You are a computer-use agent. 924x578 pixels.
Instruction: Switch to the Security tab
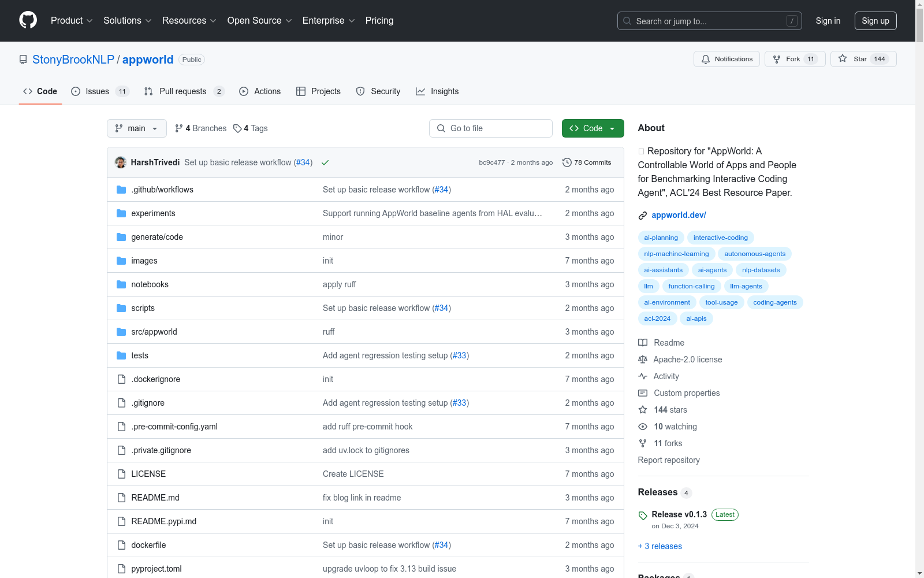(x=378, y=91)
